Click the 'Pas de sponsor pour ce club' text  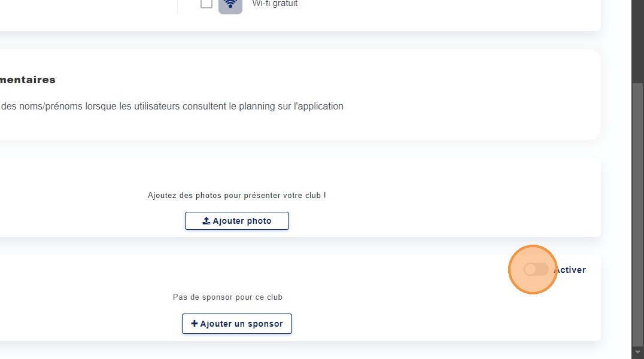227,297
